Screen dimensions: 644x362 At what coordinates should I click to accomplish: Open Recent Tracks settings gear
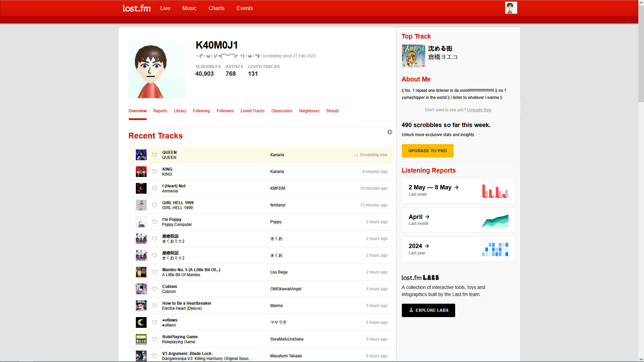pos(389,132)
